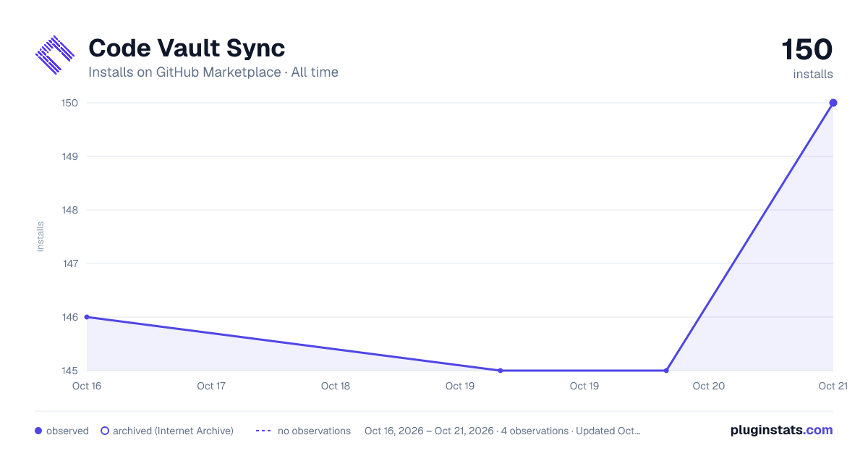Image resolution: width=868 pixels, height=456 pixels.
Task: Click the 'no observations' legend label
Action: [x=314, y=431]
